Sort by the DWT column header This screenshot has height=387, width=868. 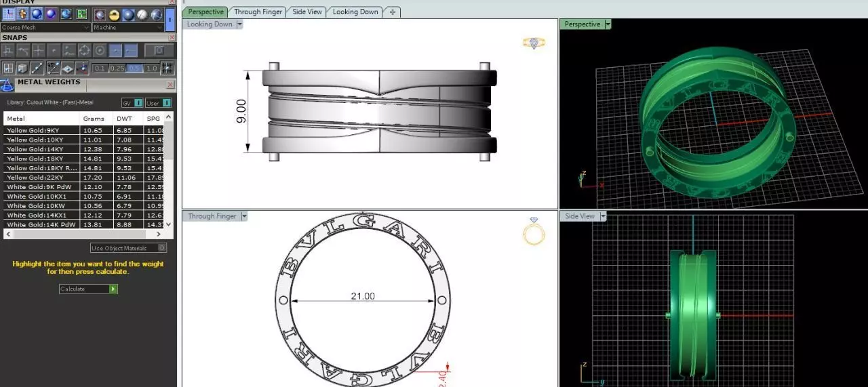tap(129, 118)
